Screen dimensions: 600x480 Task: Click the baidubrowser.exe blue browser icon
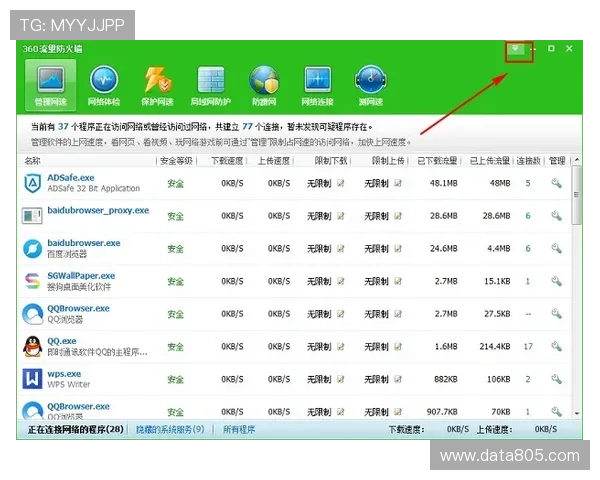pyautogui.click(x=33, y=248)
